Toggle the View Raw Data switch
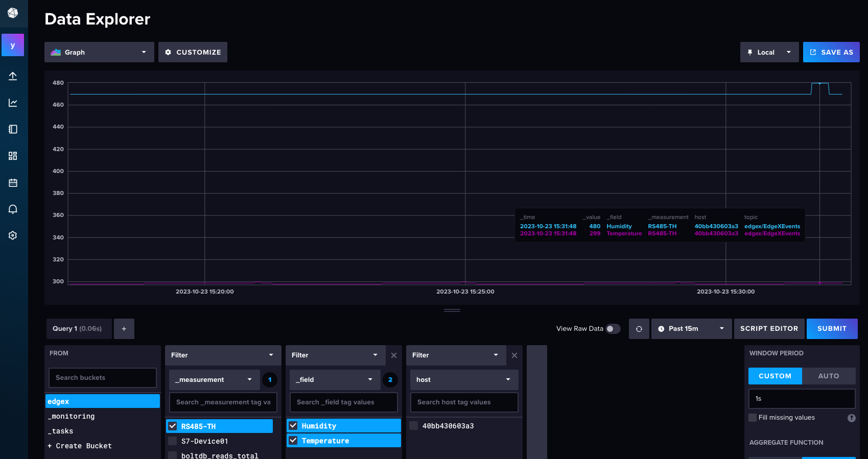 (613, 329)
